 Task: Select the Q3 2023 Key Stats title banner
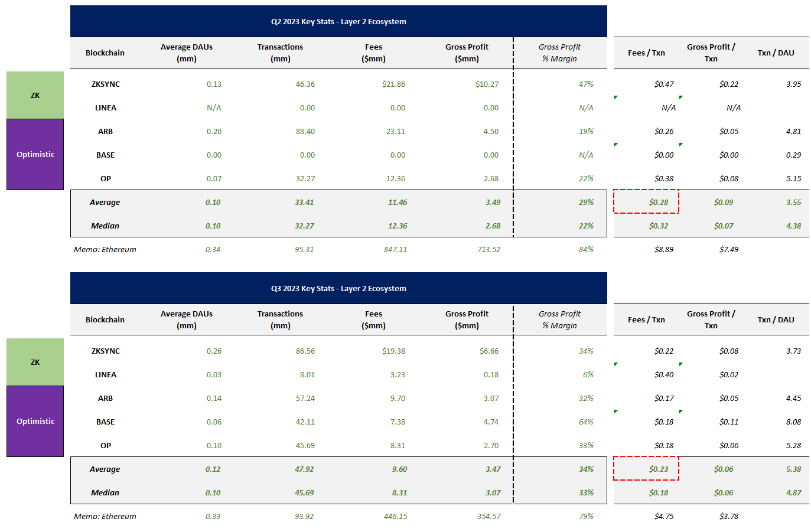point(338,288)
